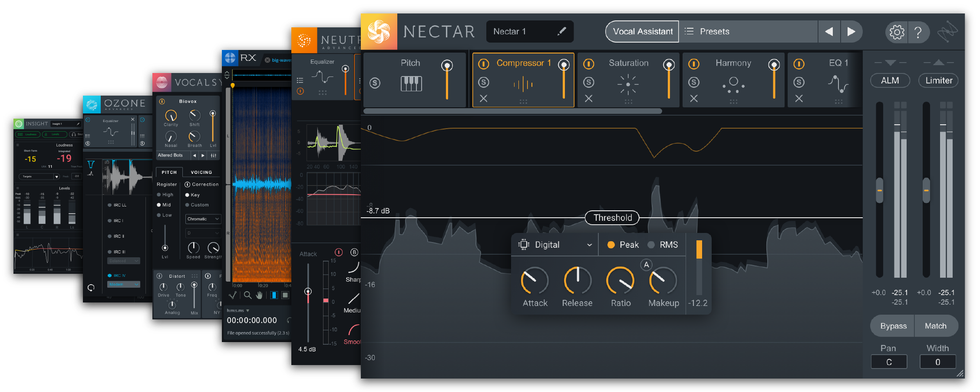The height and width of the screenshot is (392, 980).
Task: Select Low register in VocalSynth
Action: (x=165, y=215)
